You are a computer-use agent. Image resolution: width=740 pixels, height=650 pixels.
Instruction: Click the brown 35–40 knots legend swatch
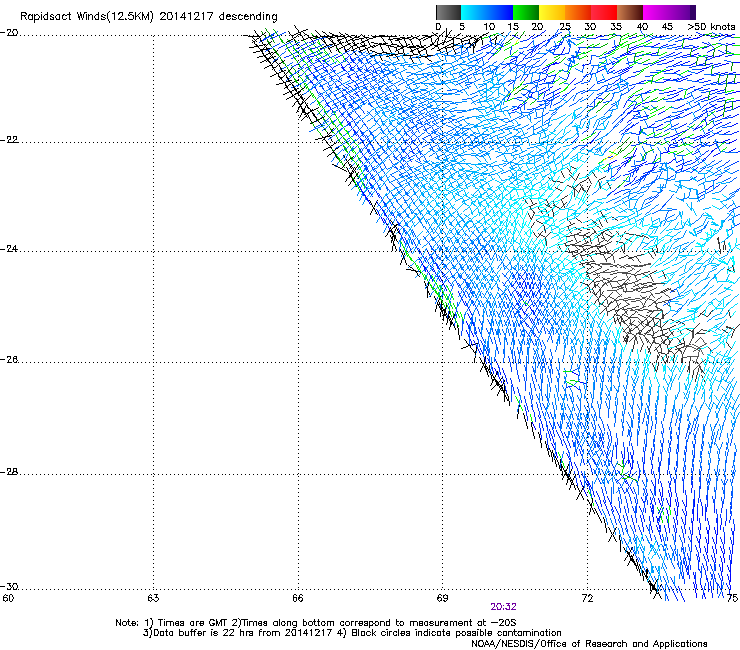tap(630, 12)
